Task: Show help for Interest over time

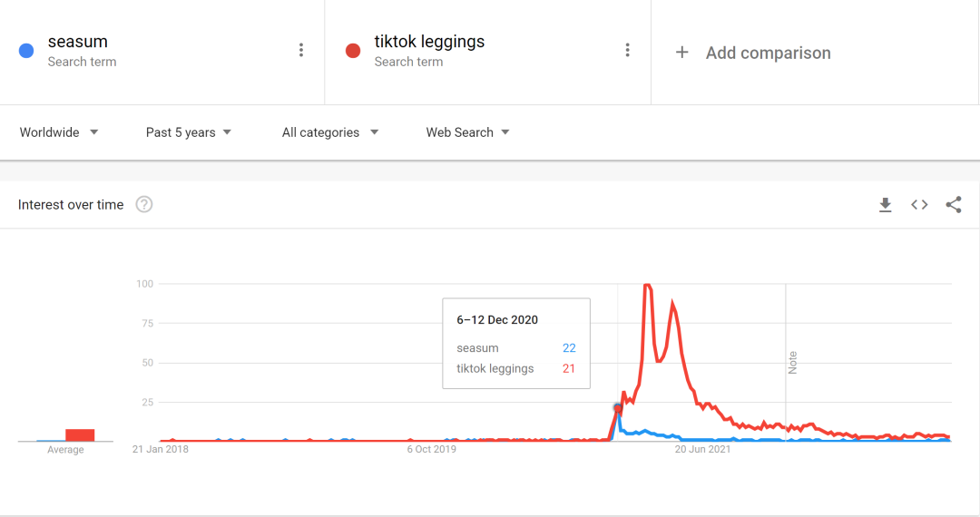Action: coord(144,205)
